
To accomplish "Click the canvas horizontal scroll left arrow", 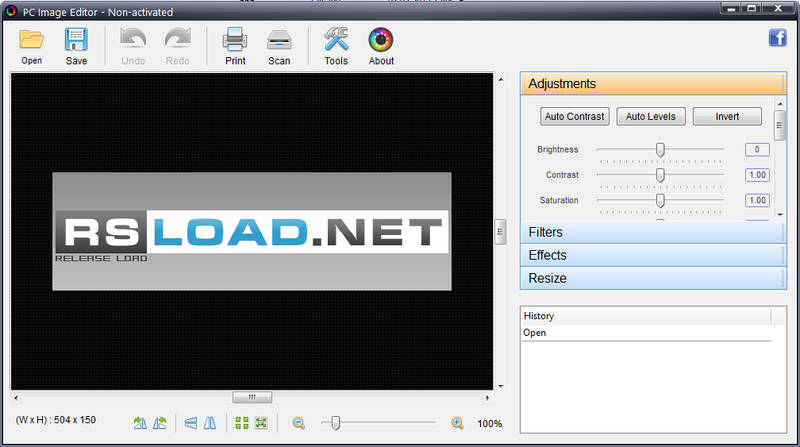I will (x=16, y=398).
